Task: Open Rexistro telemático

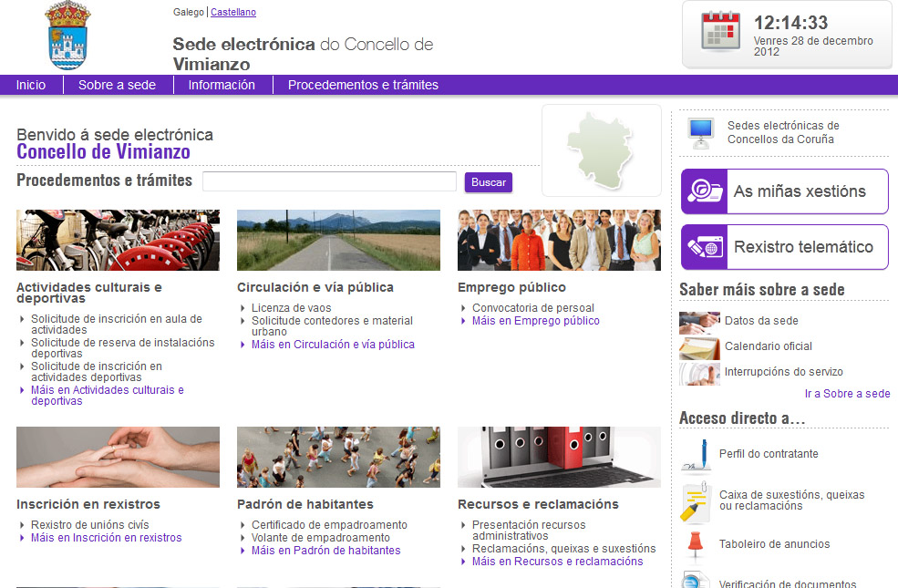Action: point(785,247)
